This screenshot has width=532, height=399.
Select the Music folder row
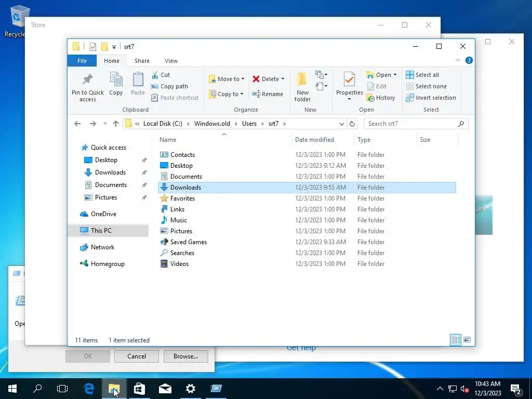click(307, 220)
